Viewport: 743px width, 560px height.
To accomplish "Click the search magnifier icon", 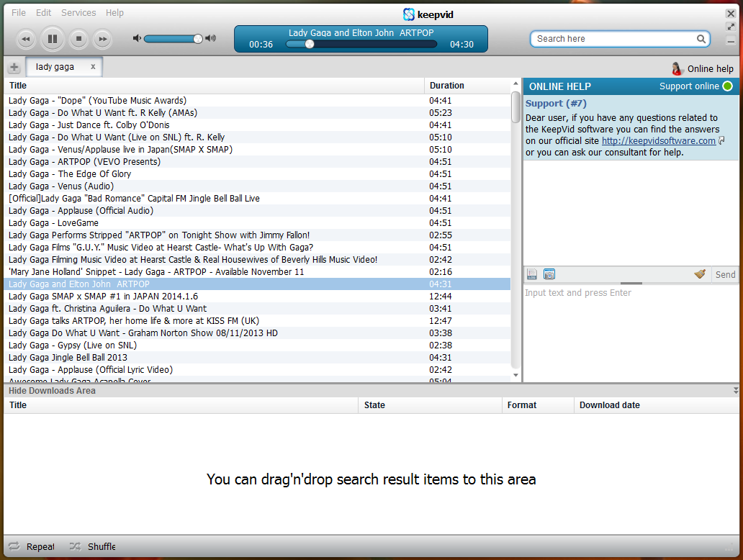I will point(701,39).
